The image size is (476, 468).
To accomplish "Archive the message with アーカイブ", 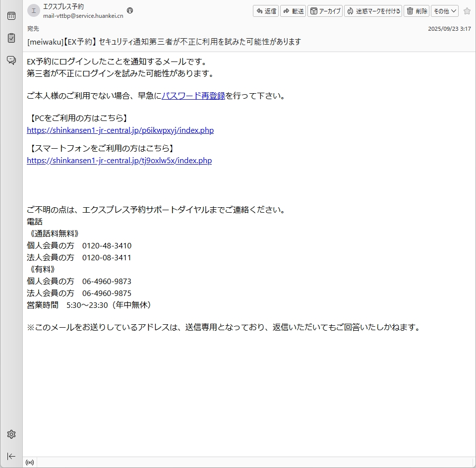I will pos(325,11).
